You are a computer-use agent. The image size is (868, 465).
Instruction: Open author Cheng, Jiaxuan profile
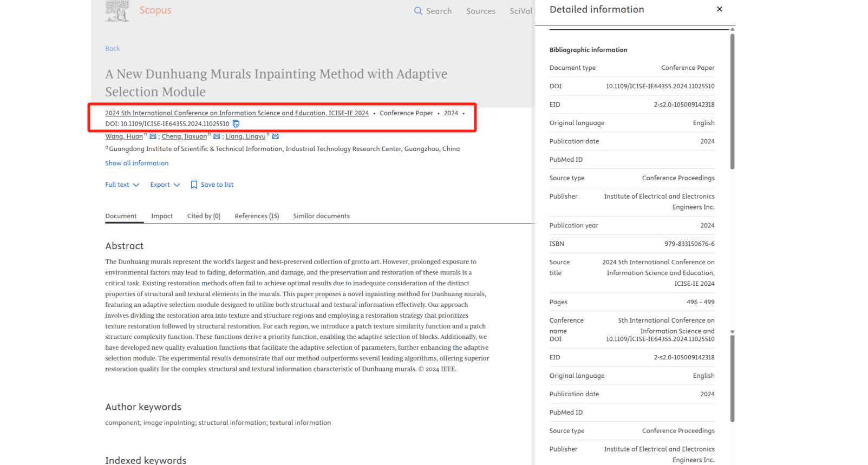click(x=184, y=136)
